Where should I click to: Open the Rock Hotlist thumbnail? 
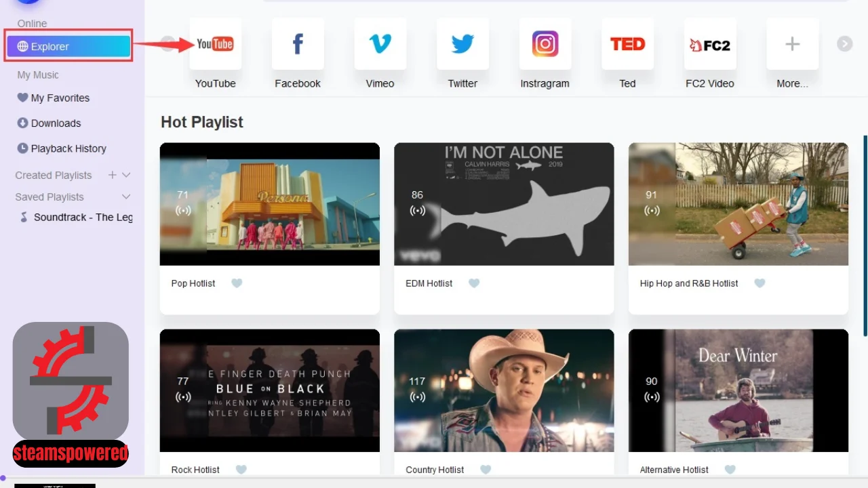tap(270, 390)
